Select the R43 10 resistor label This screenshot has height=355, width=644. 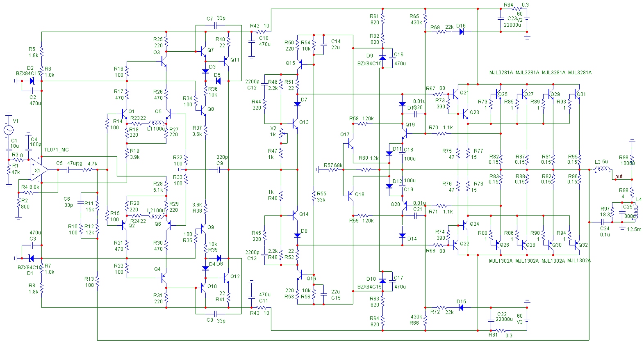[x=260, y=313]
